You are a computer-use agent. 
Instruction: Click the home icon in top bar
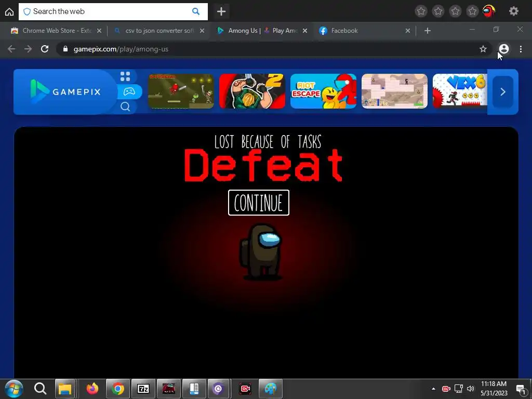coord(9,11)
